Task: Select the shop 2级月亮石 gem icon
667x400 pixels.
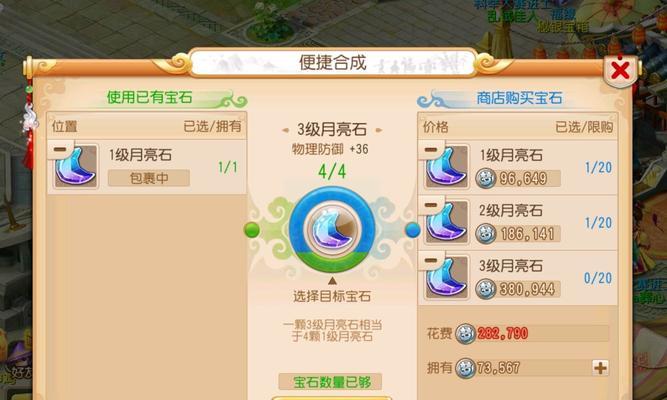Action: point(447,222)
